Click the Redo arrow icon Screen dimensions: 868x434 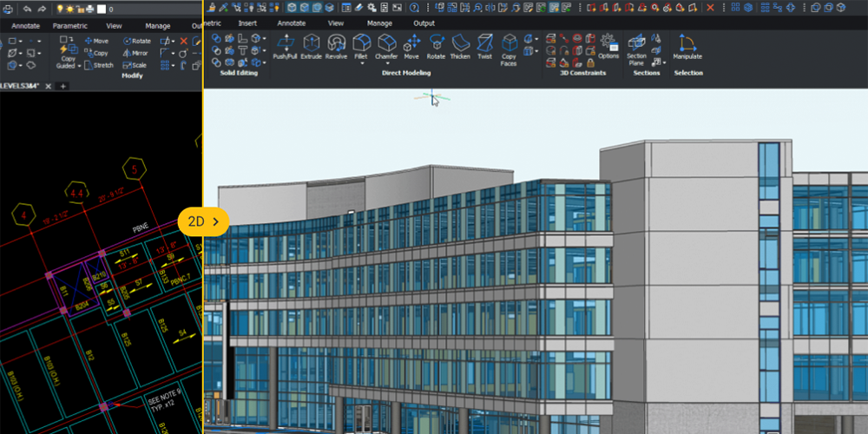click(x=42, y=9)
